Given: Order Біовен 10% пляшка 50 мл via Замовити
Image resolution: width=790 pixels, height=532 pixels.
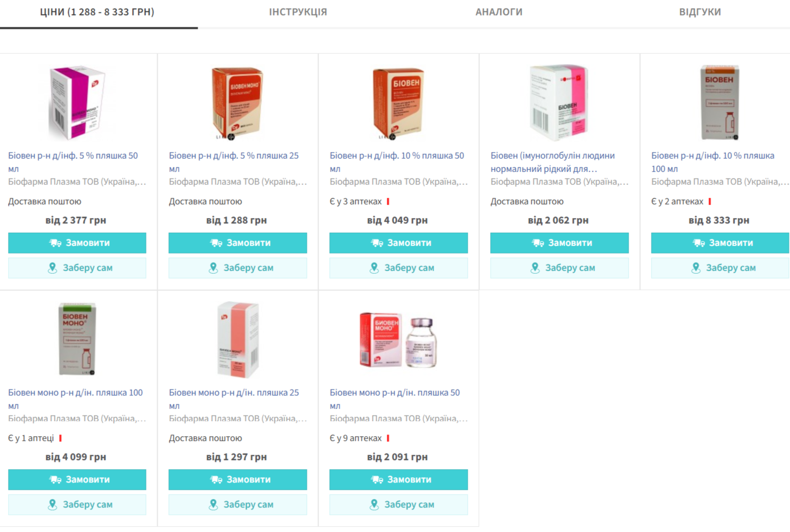Looking at the screenshot, I should point(398,243).
